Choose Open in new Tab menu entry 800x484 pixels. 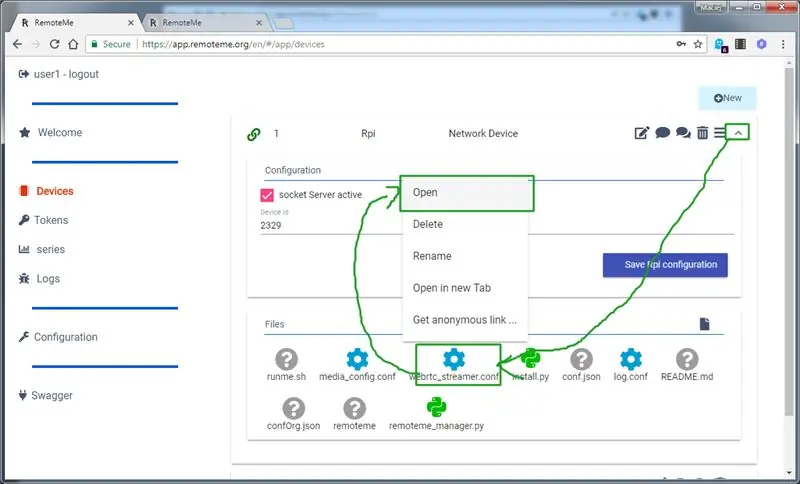pos(465,288)
